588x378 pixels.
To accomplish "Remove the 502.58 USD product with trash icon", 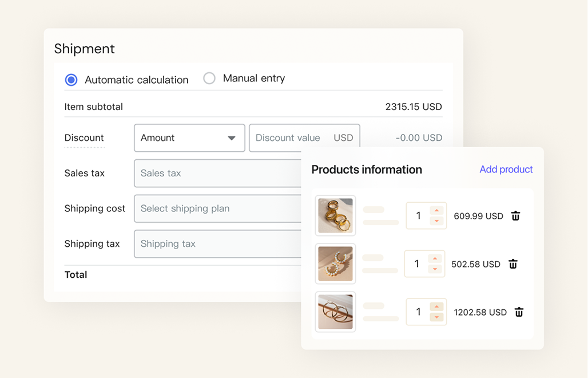I will tap(513, 264).
